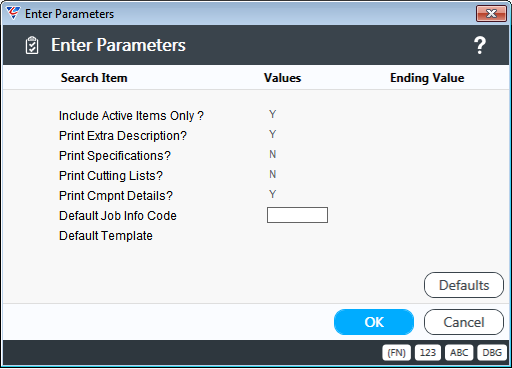Restore values with the Defaults button
This screenshot has width=512, height=369.
point(464,285)
